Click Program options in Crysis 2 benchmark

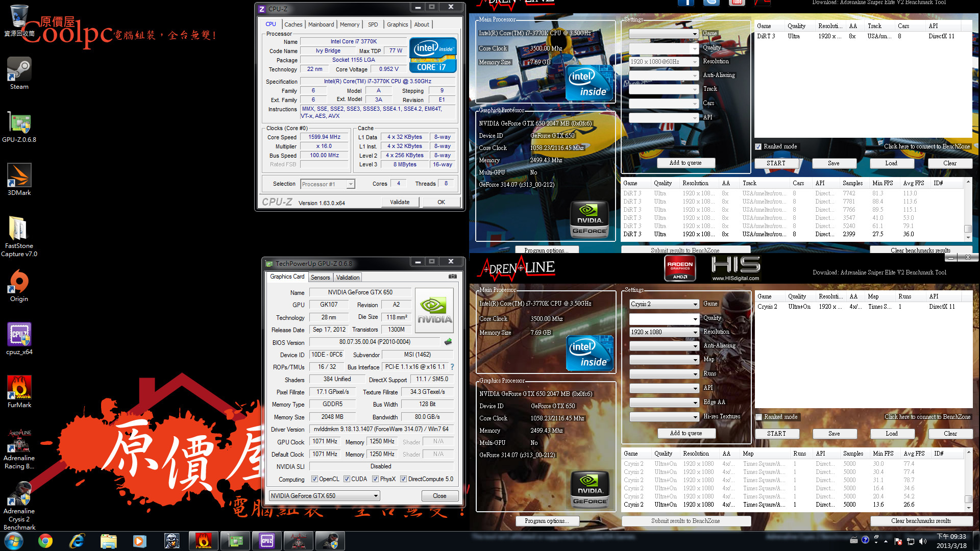click(x=547, y=521)
